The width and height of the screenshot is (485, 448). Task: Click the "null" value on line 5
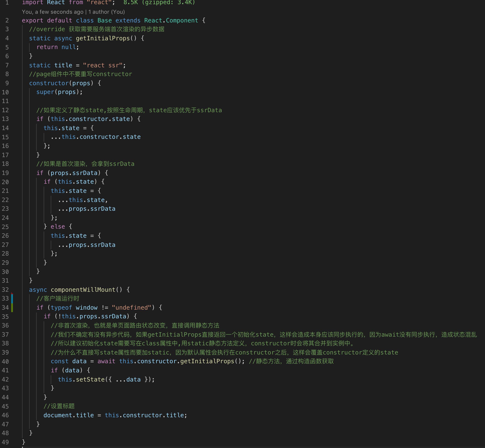click(69, 47)
